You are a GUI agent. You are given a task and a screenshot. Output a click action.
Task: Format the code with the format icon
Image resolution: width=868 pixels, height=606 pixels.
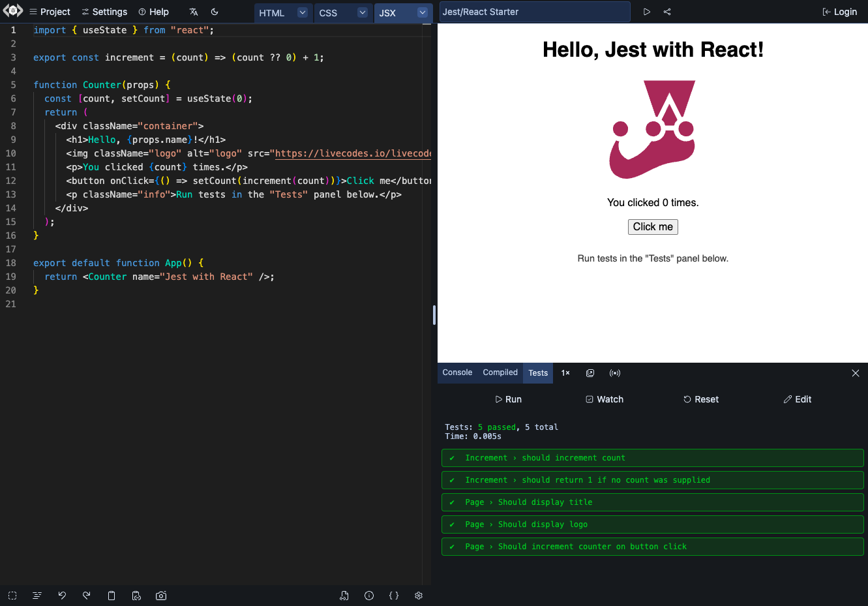coord(37,596)
